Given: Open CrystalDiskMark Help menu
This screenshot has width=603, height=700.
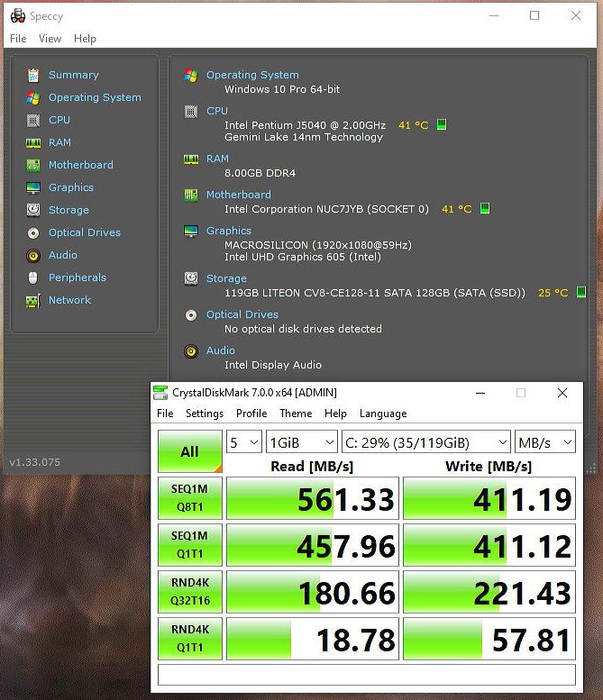Looking at the screenshot, I should click(x=335, y=414).
